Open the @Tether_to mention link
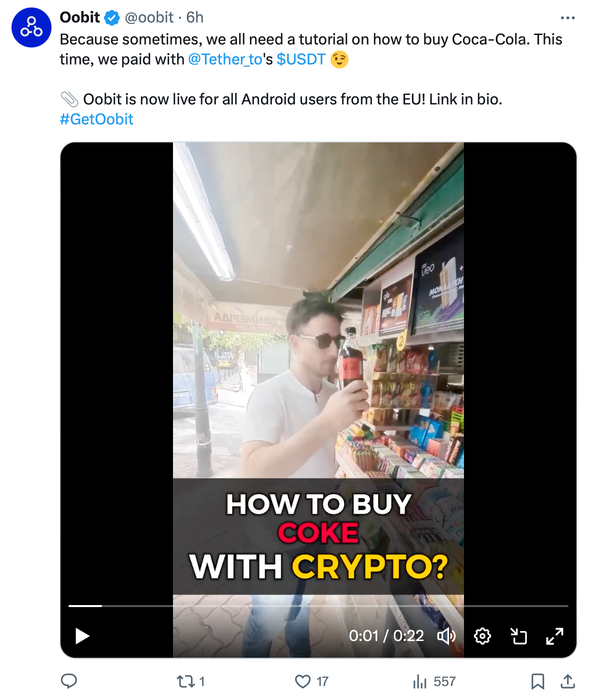Image resolution: width=590 pixels, height=700 pixels. (225, 59)
